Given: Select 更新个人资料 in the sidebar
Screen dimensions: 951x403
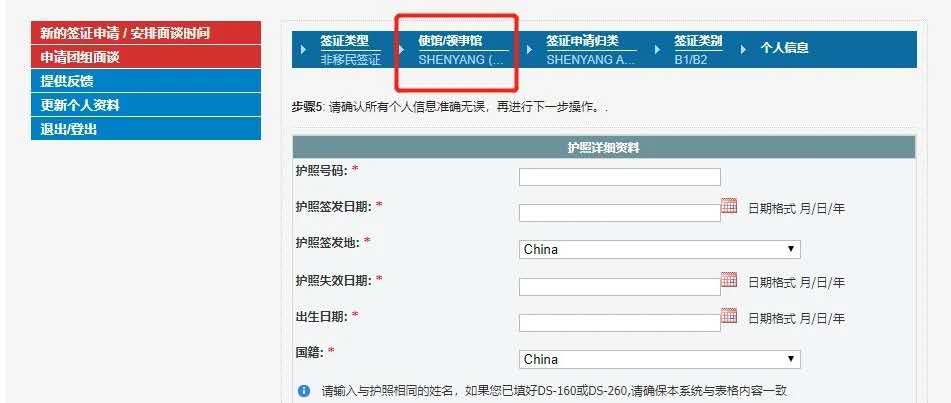Looking at the screenshot, I should coord(146,104).
